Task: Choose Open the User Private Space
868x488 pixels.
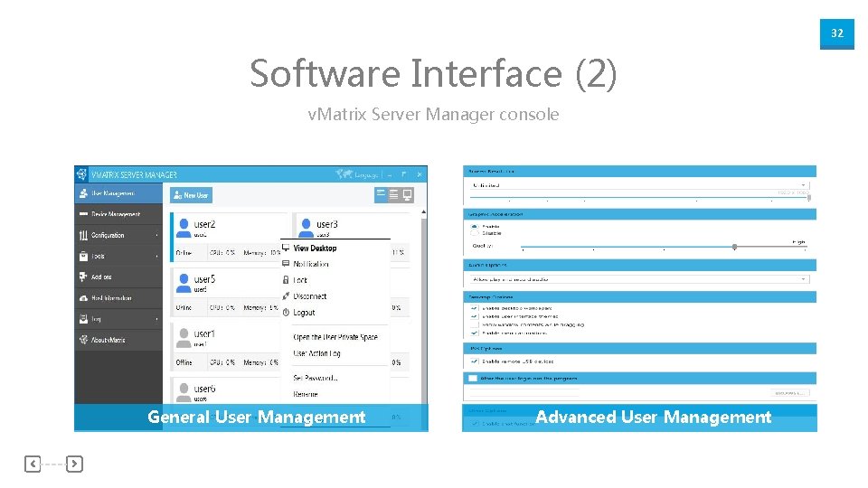Action: [335, 337]
